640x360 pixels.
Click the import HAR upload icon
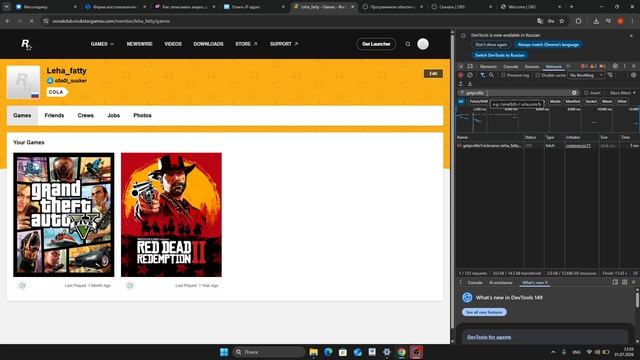461,84
